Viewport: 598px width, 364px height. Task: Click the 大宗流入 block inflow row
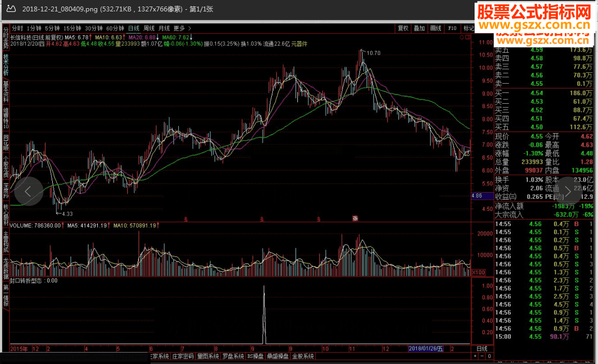[544, 215]
